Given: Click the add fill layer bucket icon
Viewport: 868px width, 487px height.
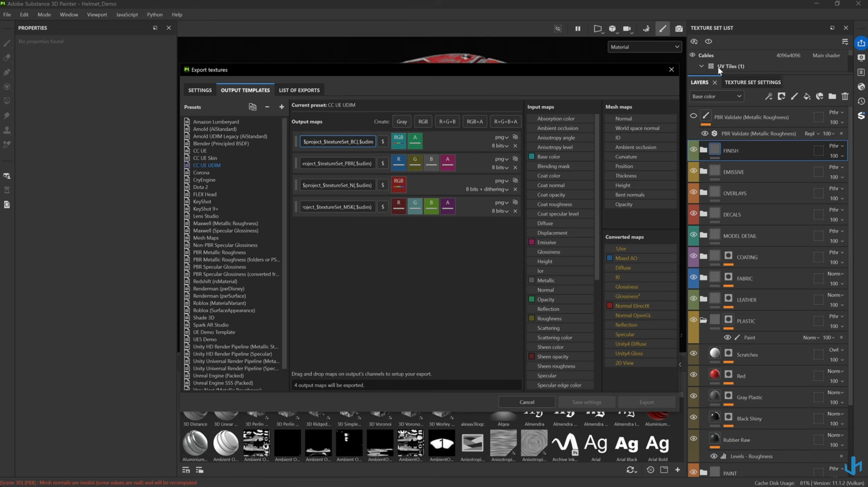Looking at the screenshot, I should (x=807, y=97).
